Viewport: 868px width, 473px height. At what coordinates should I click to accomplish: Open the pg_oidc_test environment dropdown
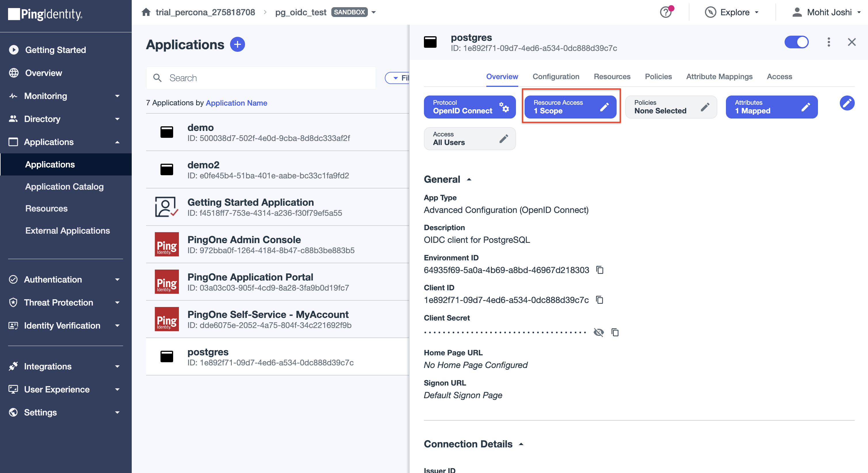(374, 12)
